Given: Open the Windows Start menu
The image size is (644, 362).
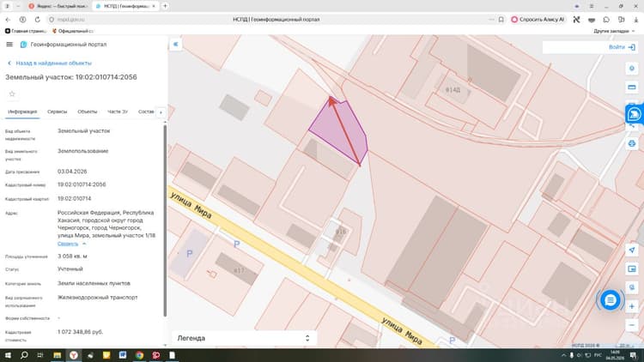Looking at the screenshot, I should 8,355.
